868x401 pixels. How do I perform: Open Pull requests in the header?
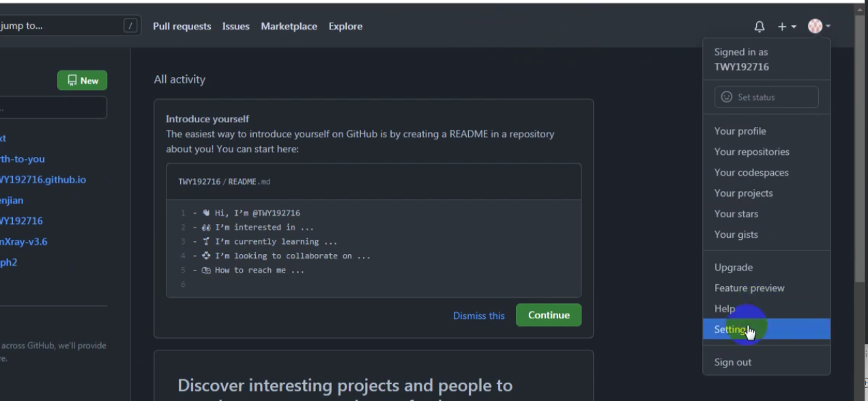[x=182, y=26]
